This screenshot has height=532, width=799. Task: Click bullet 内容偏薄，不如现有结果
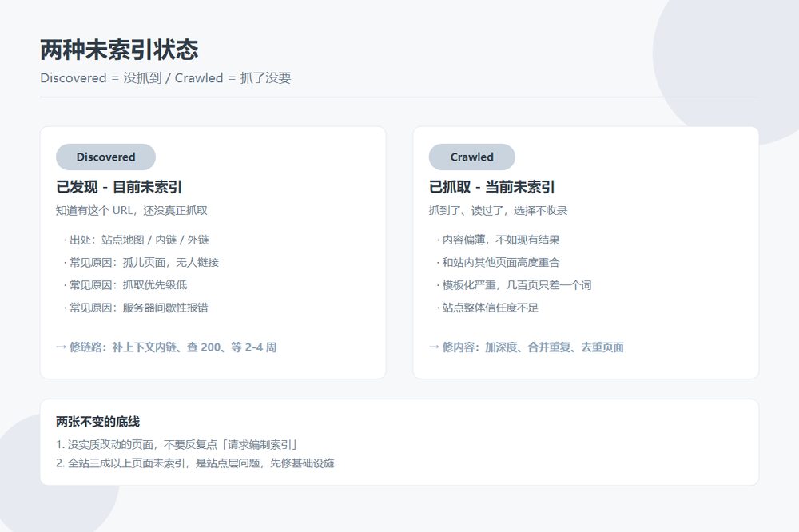pos(498,240)
